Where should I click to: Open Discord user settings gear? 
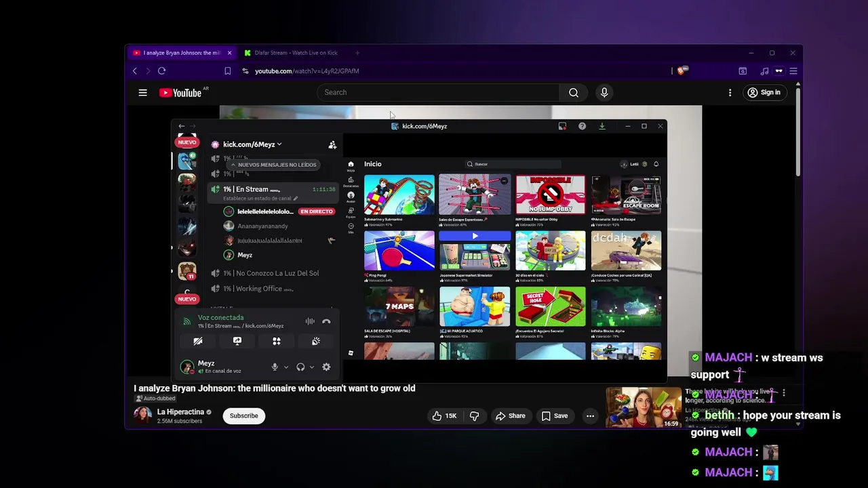(326, 367)
